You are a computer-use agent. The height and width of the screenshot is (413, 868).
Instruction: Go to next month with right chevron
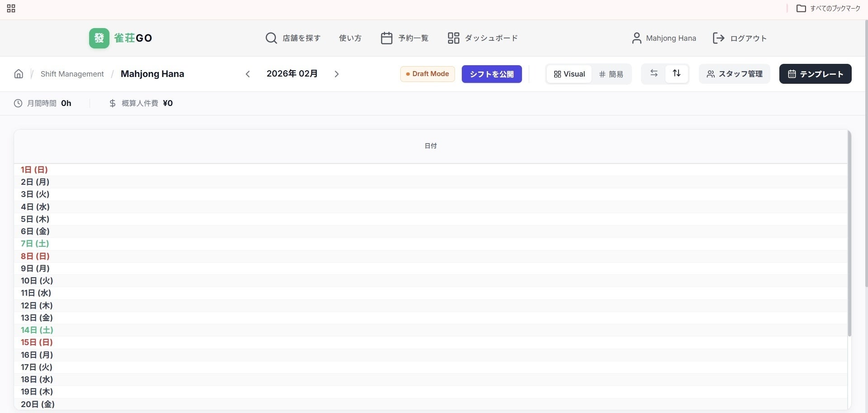point(337,74)
